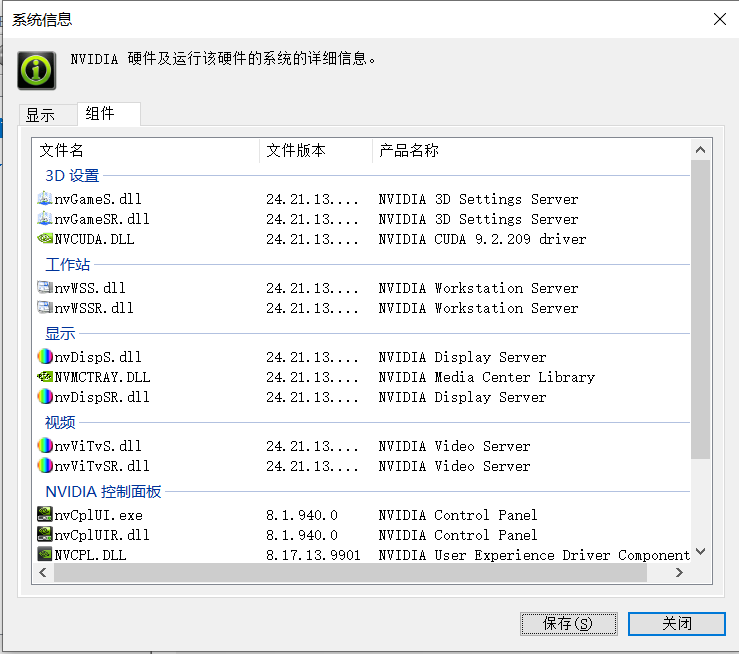This screenshot has height=654, width=739.
Task: Click the nvDispS.dll rainbow icon
Action: (x=45, y=356)
